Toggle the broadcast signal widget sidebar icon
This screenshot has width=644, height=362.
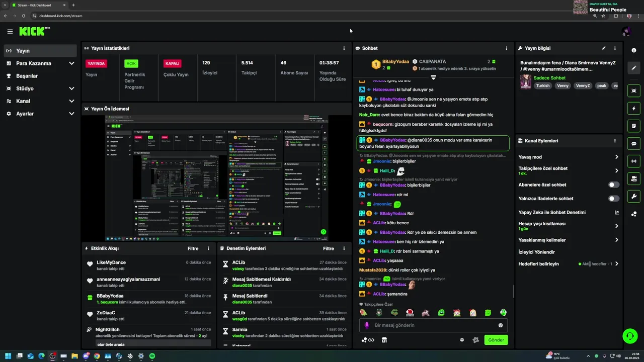tap(634, 161)
